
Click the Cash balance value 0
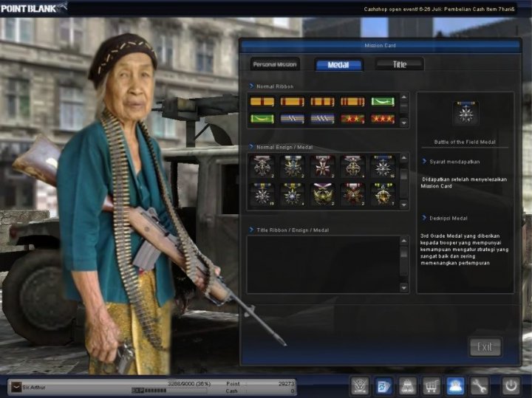pos(292,391)
